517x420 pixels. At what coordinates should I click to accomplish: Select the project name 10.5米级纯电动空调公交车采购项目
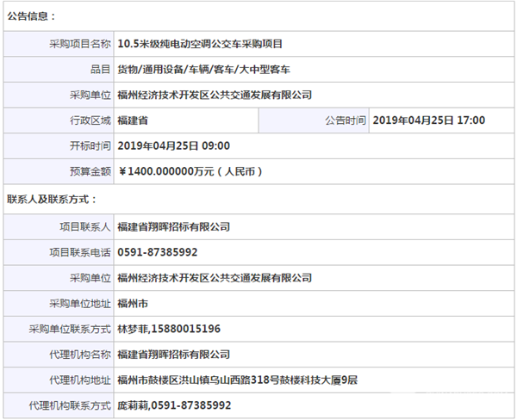tap(200, 42)
